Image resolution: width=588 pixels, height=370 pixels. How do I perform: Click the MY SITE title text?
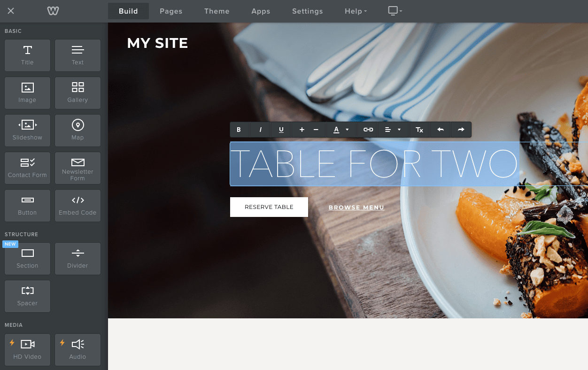point(157,43)
